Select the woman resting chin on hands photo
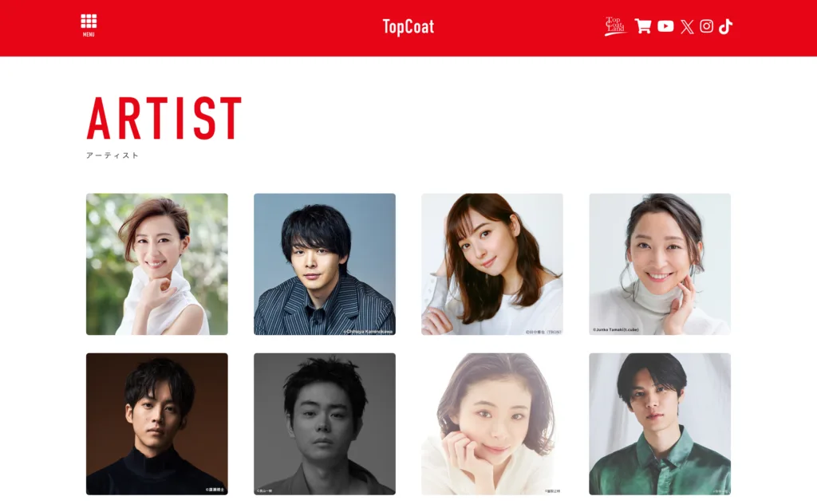The height and width of the screenshot is (504, 817). click(x=492, y=423)
